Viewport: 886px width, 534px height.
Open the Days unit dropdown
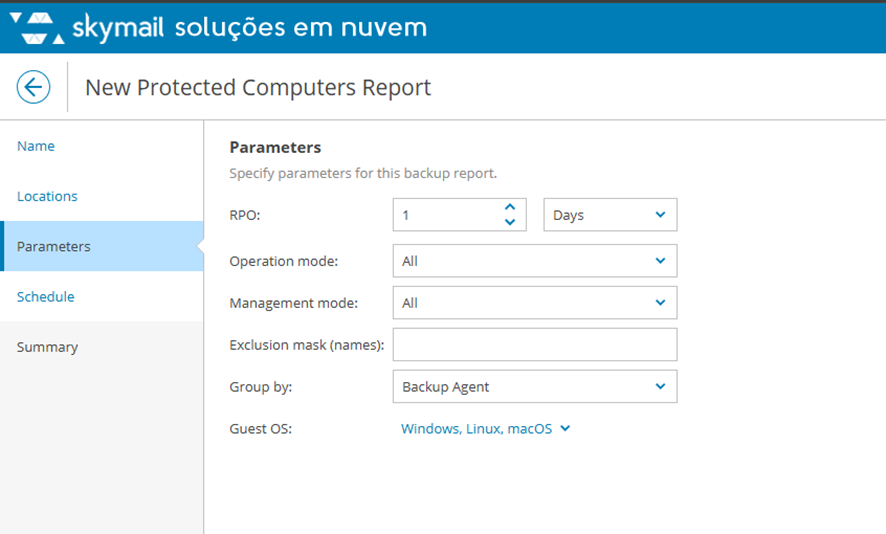tap(610, 215)
